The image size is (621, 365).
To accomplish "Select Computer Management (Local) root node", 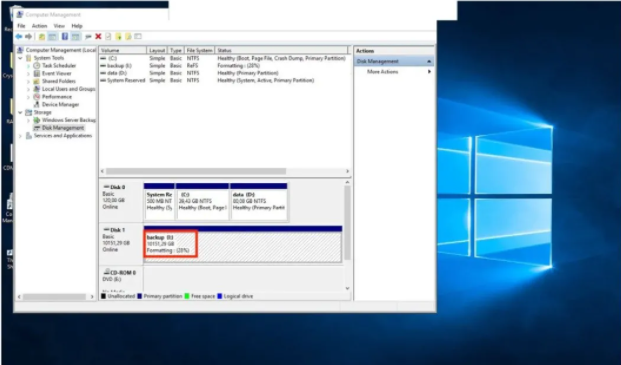I will (x=61, y=50).
